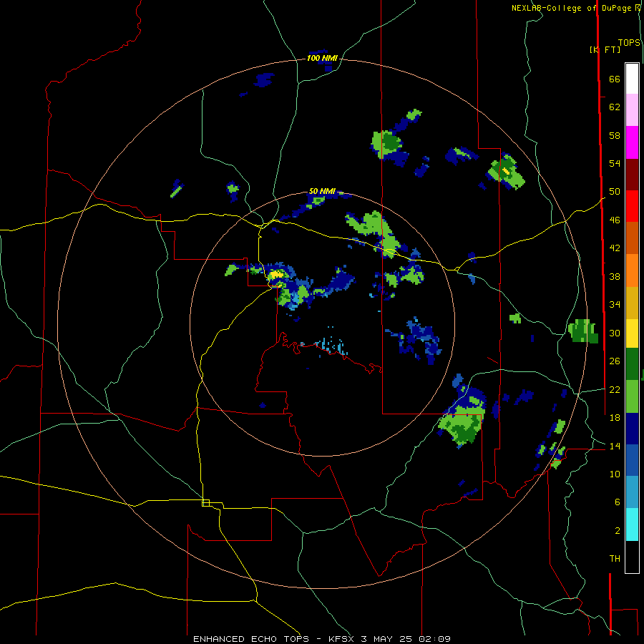Click the black TH threshold legend swatch
This screenshot has height=644, width=644.
pos(632,557)
